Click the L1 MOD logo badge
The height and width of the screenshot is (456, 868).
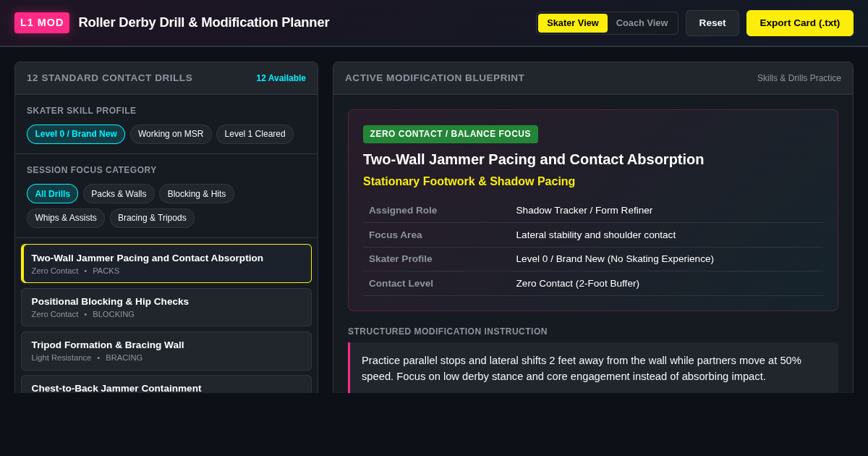42,22
